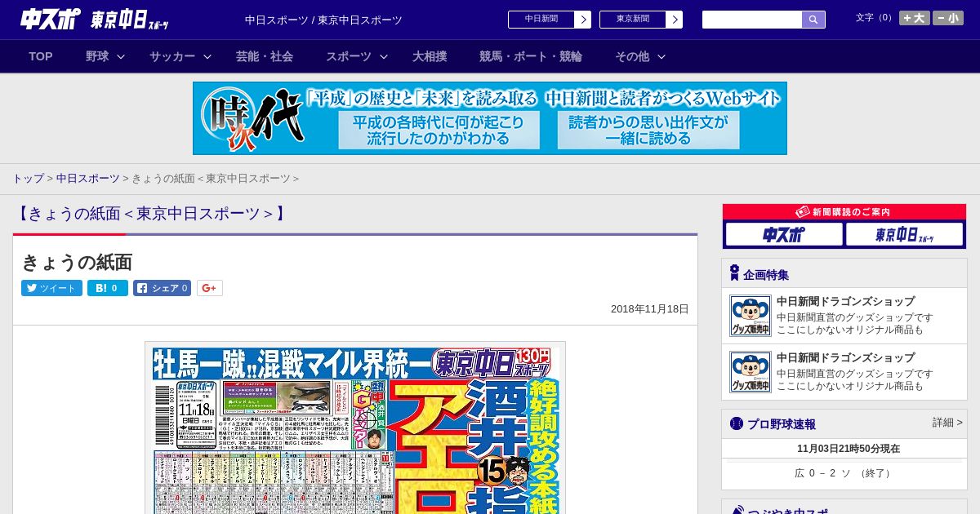Open the first 中日新聞ドラゴンズショップ link
Viewport: 980px width, 514px height.
(x=845, y=301)
